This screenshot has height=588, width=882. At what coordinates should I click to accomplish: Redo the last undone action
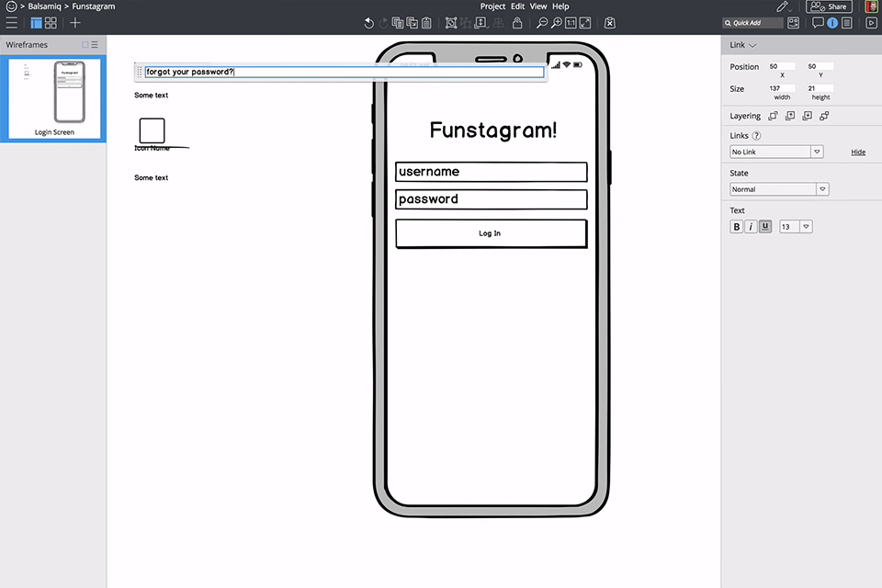(384, 23)
